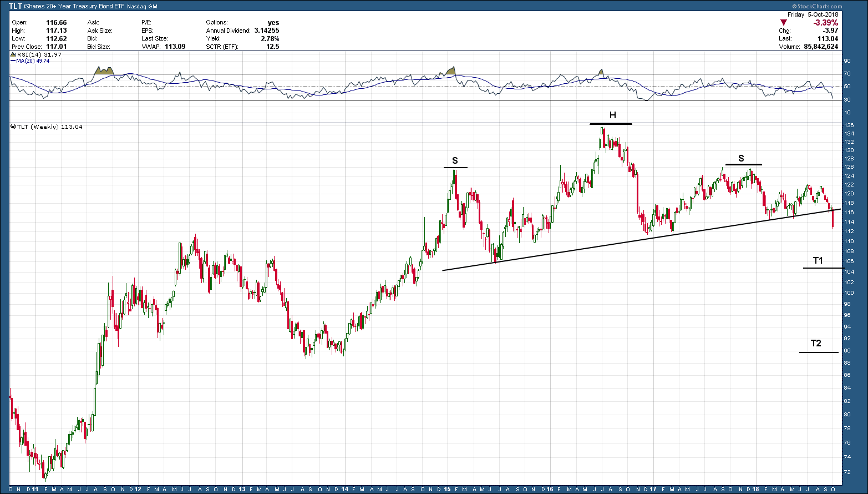Image resolution: width=868 pixels, height=494 pixels.
Task: Click the right shoulder 'S' label near 2018
Action: [742, 159]
